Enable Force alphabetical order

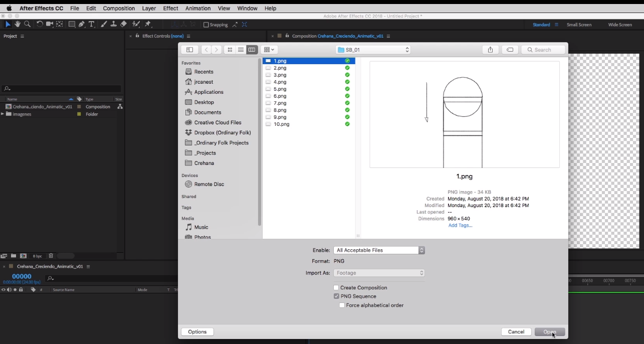pyautogui.click(x=342, y=305)
